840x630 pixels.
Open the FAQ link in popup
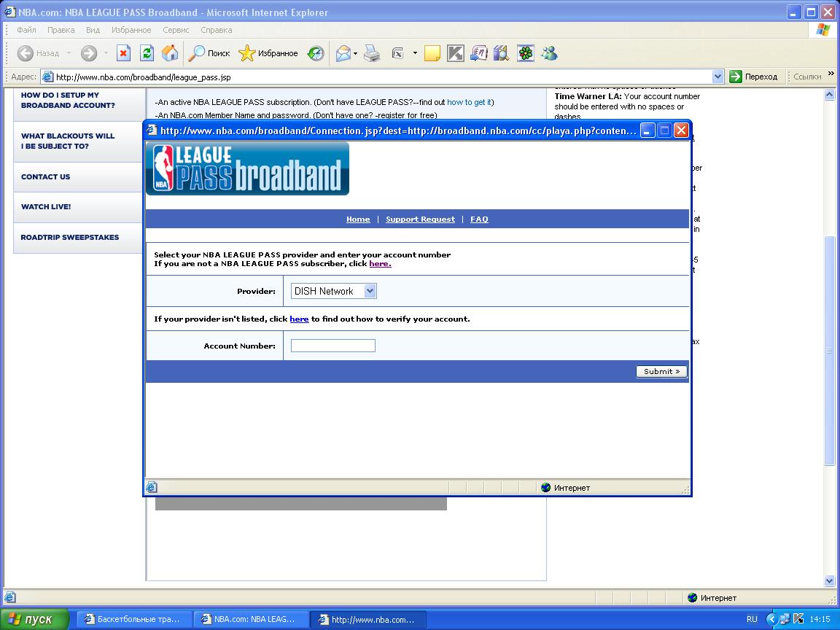pos(479,219)
